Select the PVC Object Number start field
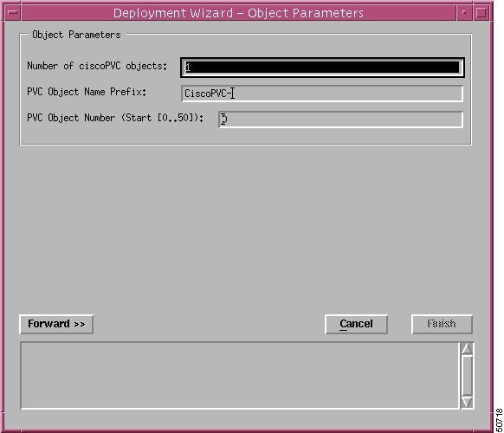 coord(341,120)
